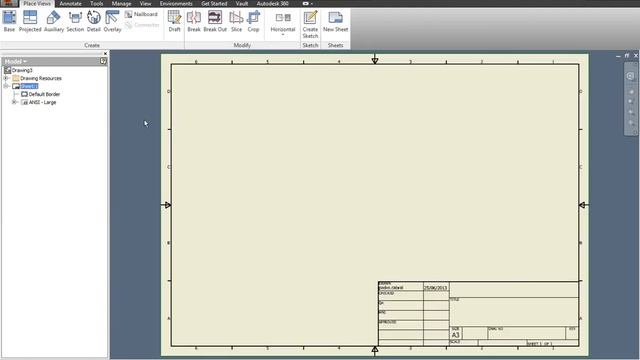Select the Drawing Resources label

click(41, 78)
